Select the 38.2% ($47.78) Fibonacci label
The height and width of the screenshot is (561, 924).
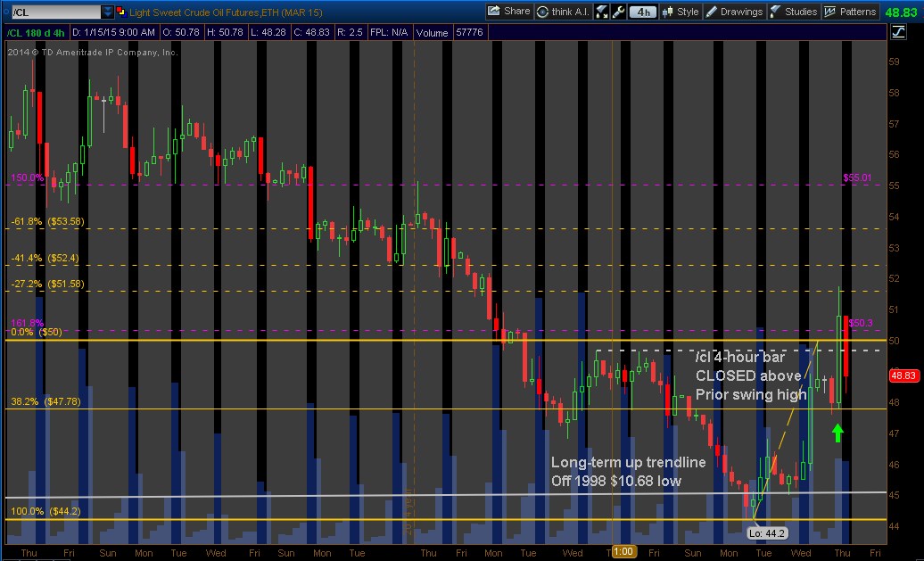(x=46, y=402)
